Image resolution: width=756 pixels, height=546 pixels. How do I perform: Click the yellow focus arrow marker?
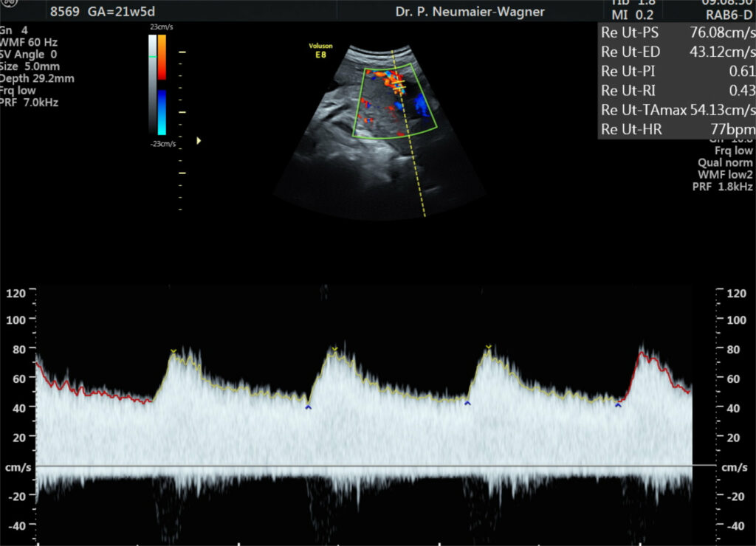coord(199,141)
